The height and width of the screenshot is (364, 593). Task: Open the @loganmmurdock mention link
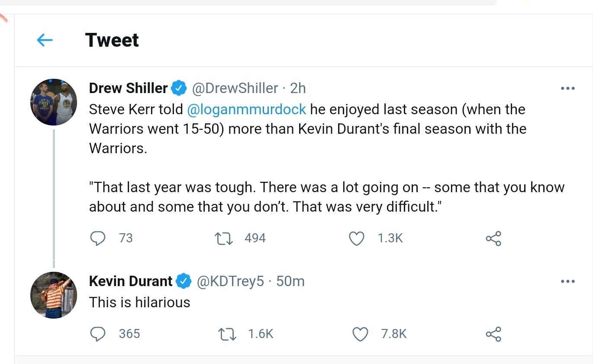click(x=247, y=110)
